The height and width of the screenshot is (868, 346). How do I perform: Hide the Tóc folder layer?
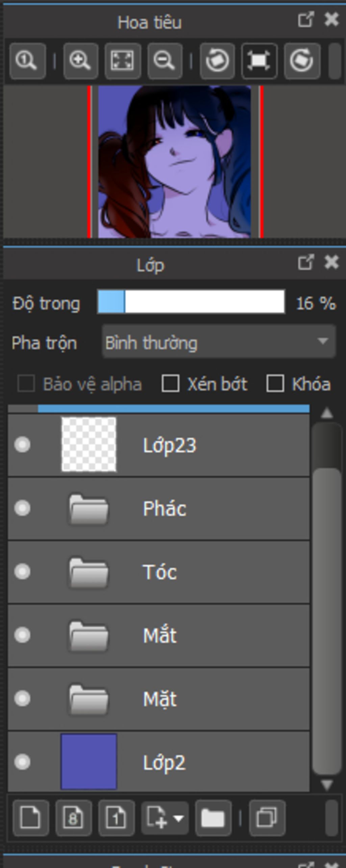tap(22, 572)
